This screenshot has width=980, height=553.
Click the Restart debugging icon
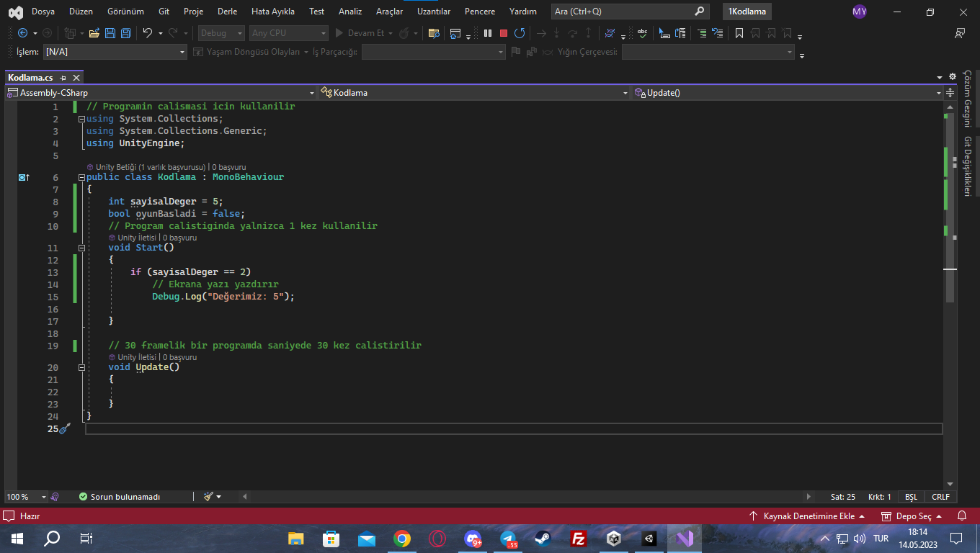[520, 33]
